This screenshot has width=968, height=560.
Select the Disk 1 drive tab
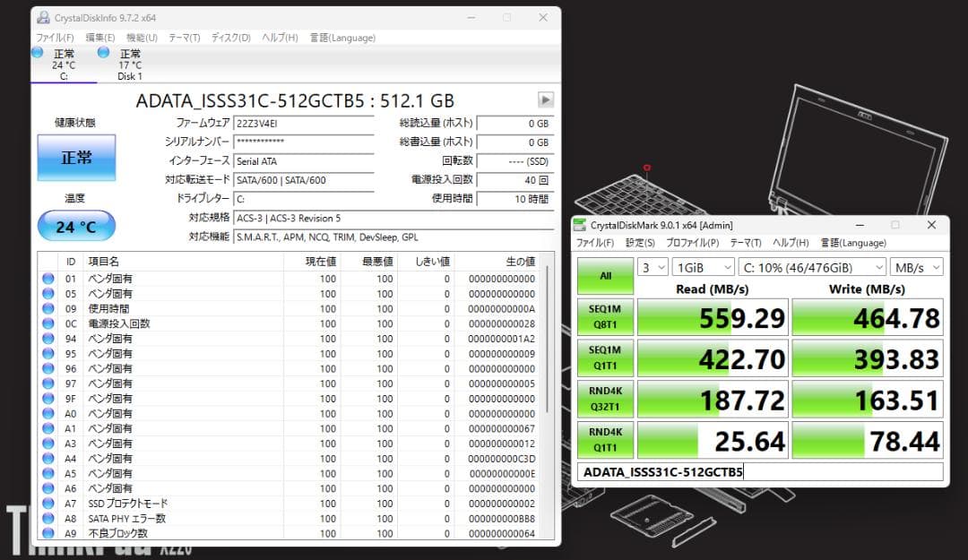click(130, 65)
